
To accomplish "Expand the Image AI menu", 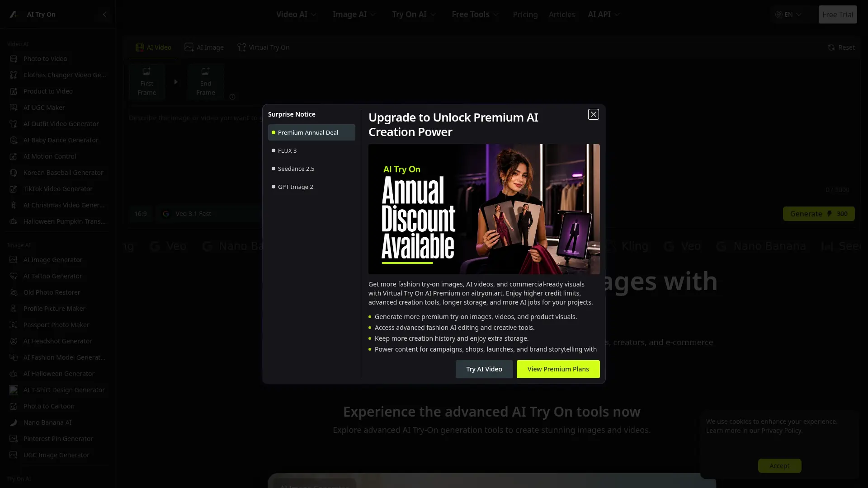I will (x=354, y=14).
